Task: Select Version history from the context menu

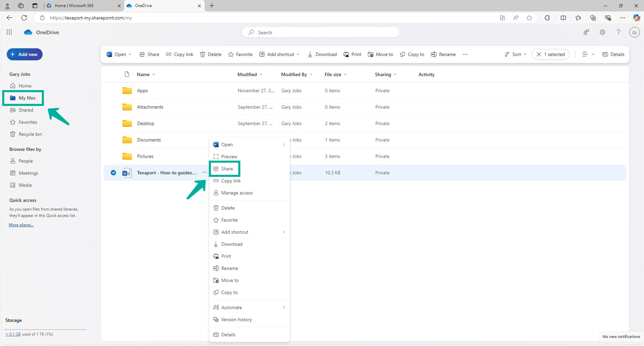Action: (x=236, y=319)
